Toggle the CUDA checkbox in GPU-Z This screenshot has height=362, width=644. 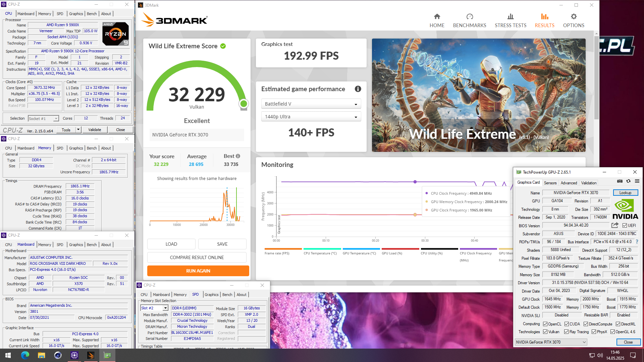coord(567,324)
